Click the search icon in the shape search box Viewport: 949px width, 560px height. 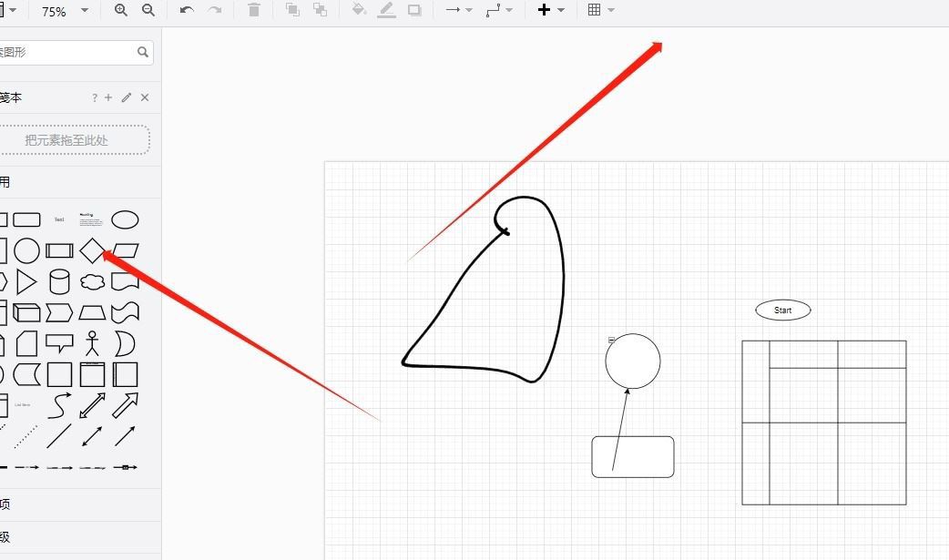pyautogui.click(x=143, y=52)
